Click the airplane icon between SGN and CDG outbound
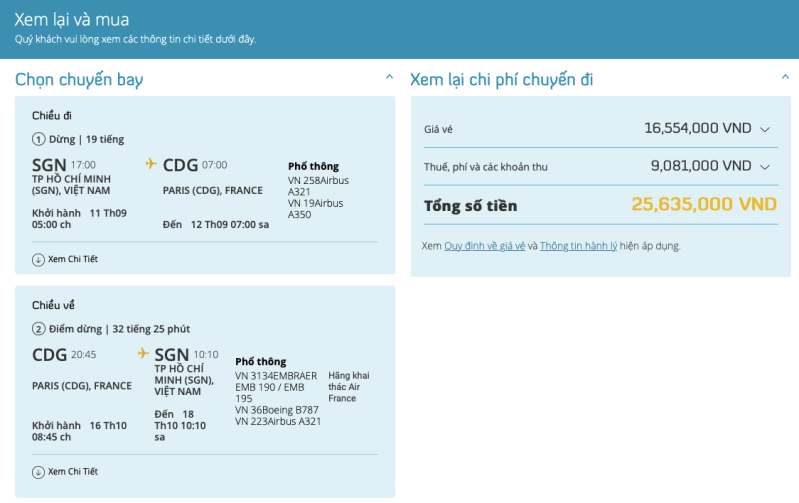Image resolution: width=799 pixels, height=503 pixels. tap(152, 164)
